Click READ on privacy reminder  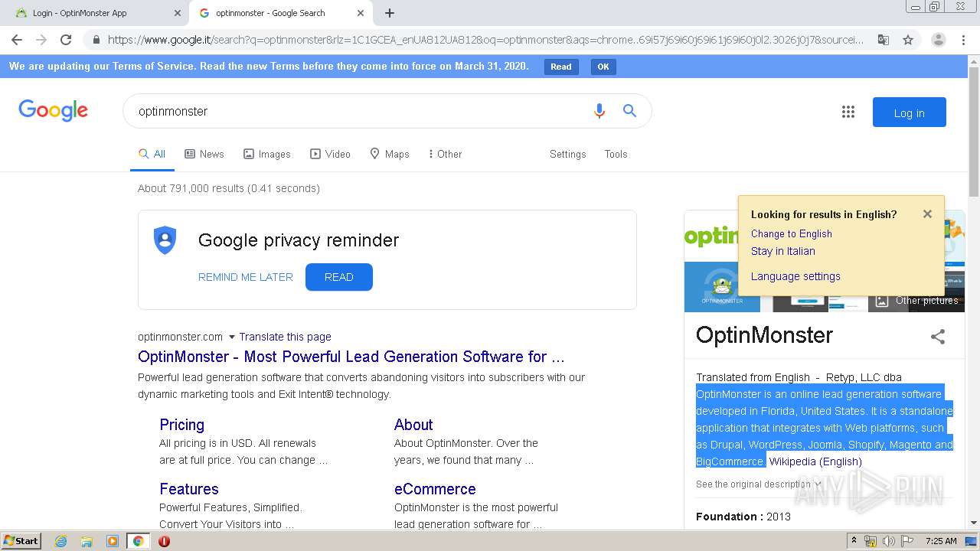(338, 277)
